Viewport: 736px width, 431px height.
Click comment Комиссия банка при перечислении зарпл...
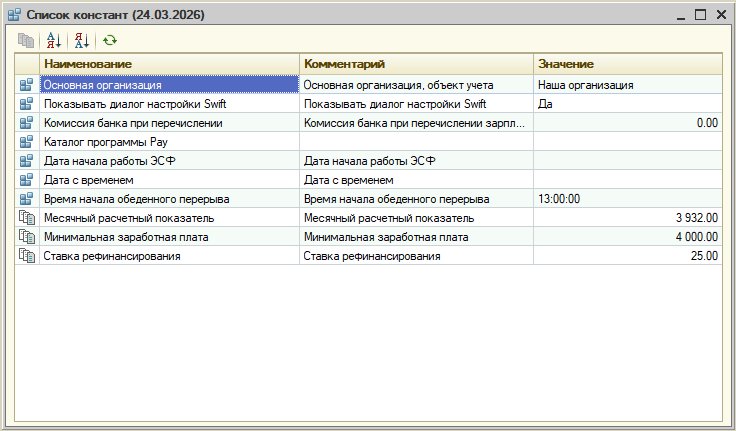click(x=416, y=123)
